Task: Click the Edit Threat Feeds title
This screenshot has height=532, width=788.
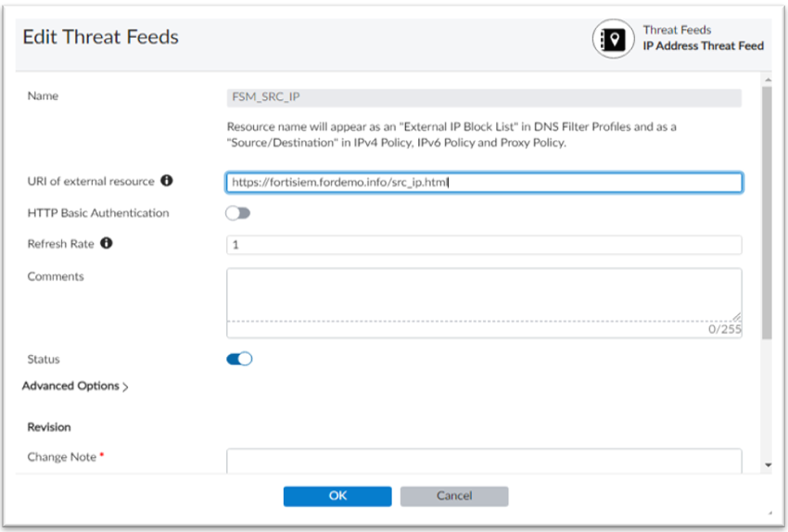Action: point(100,37)
